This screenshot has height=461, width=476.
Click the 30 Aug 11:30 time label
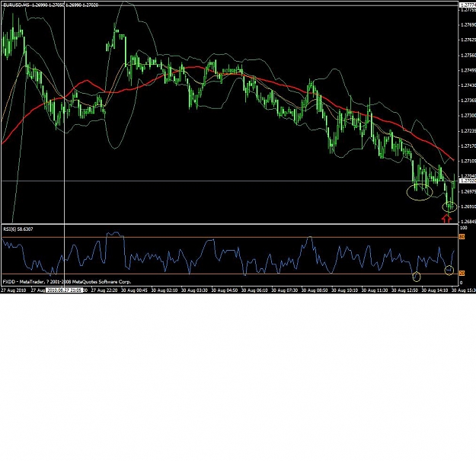pyautogui.click(x=375, y=290)
